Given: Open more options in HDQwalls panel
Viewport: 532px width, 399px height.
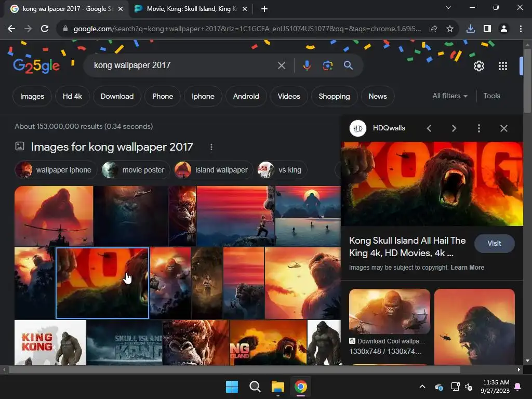Looking at the screenshot, I should 478,128.
